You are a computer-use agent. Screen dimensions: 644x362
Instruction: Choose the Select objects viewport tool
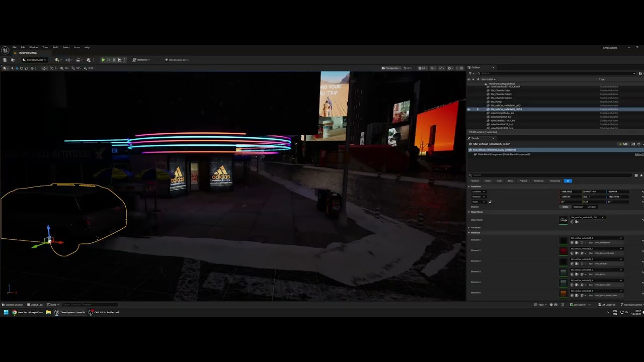(12, 68)
